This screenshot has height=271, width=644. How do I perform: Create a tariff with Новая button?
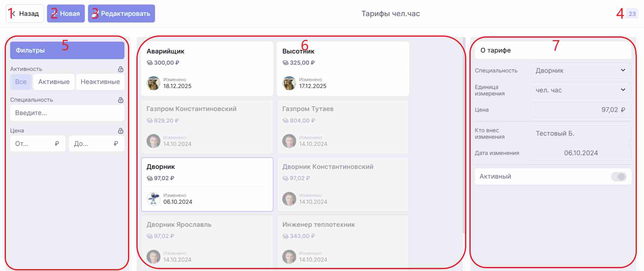point(66,13)
